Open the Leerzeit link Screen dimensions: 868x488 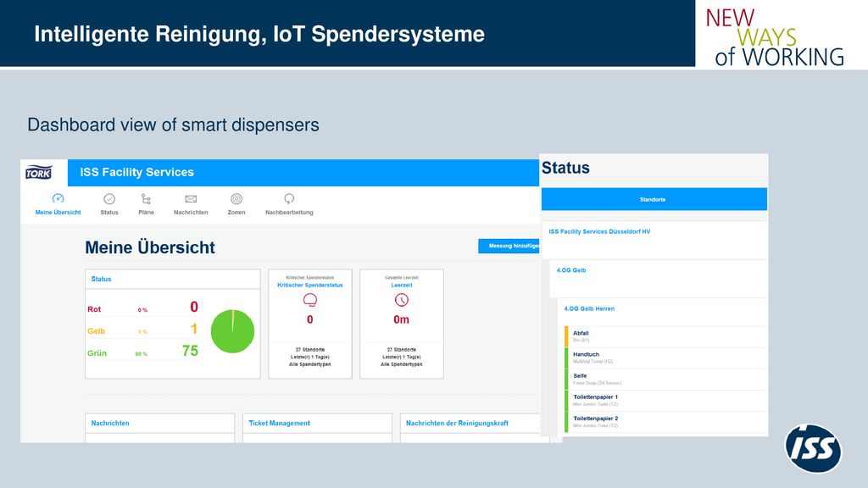click(x=401, y=286)
